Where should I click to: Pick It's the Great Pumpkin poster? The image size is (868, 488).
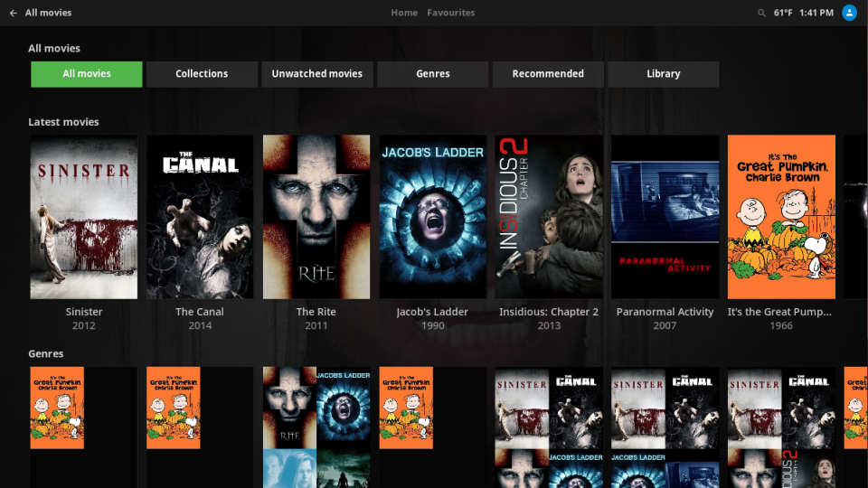tap(781, 217)
